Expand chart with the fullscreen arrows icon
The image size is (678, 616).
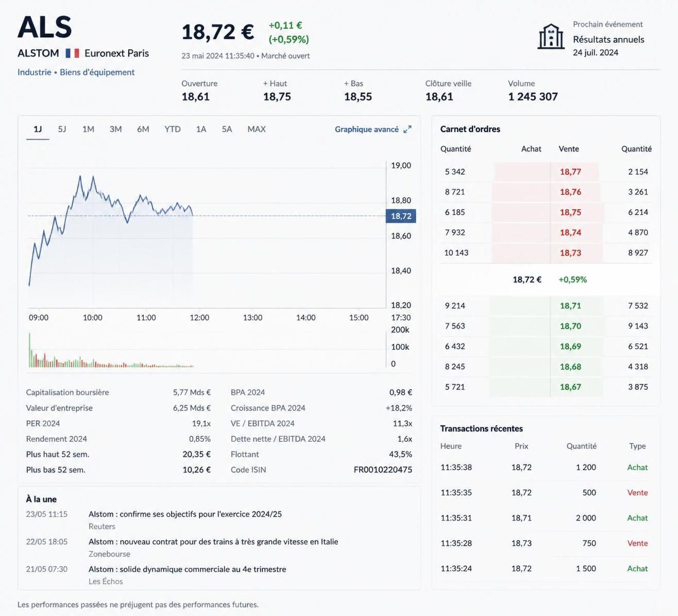[x=408, y=129]
